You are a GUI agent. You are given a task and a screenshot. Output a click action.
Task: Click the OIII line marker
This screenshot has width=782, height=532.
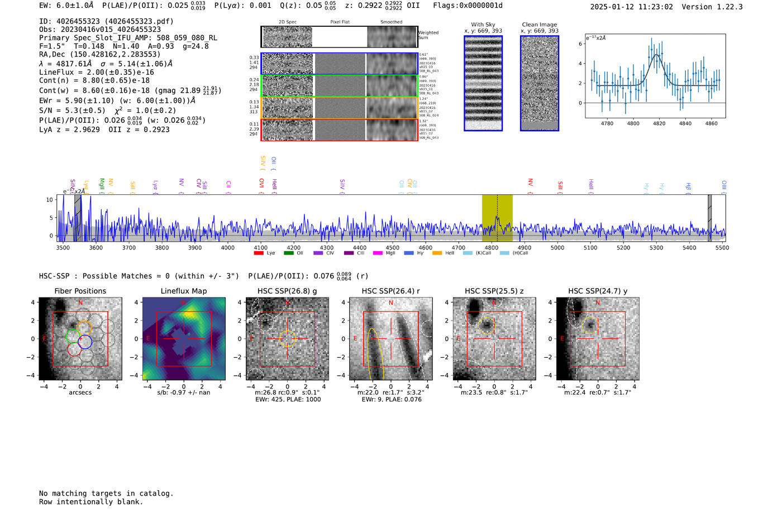724,185
